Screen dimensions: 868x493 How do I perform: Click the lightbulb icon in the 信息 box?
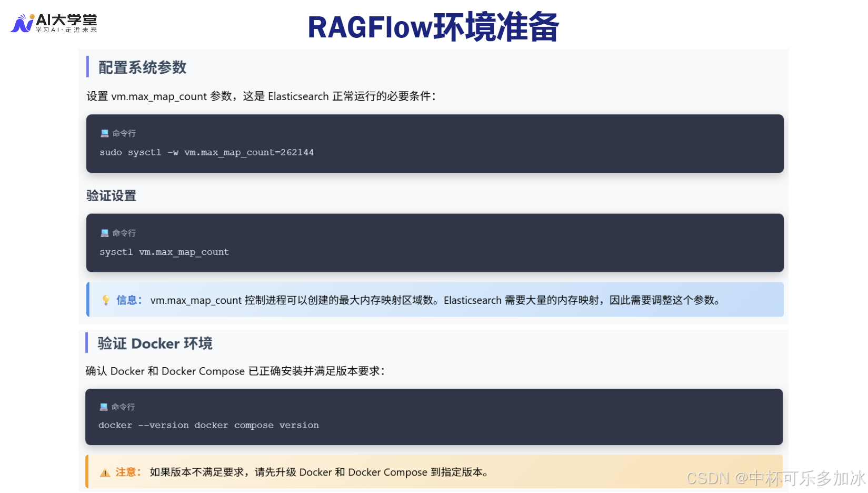pos(105,300)
